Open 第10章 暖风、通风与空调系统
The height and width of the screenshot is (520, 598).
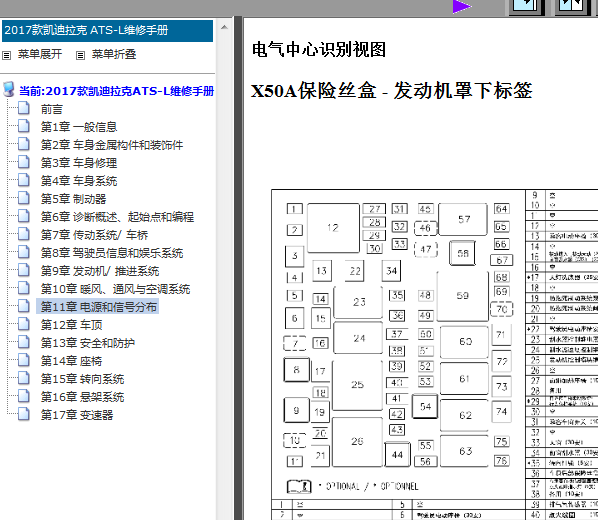point(115,289)
